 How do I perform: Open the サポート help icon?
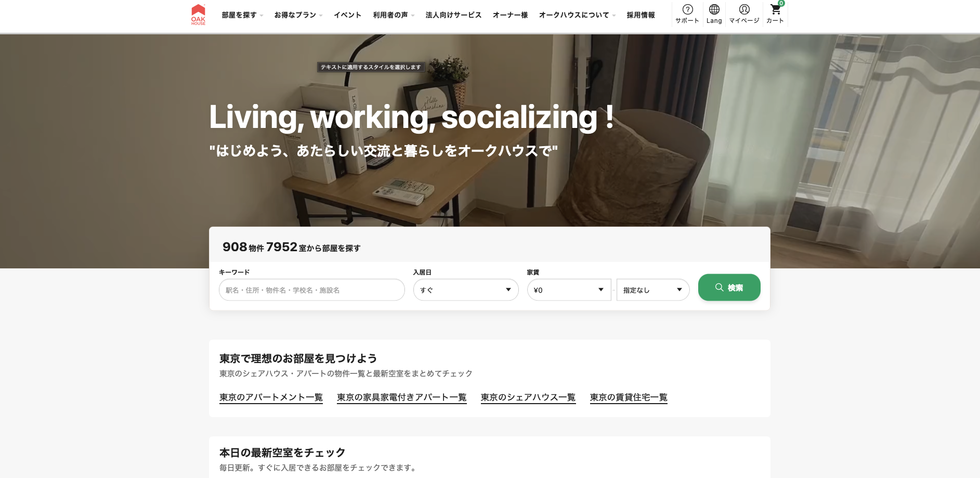tap(687, 14)
